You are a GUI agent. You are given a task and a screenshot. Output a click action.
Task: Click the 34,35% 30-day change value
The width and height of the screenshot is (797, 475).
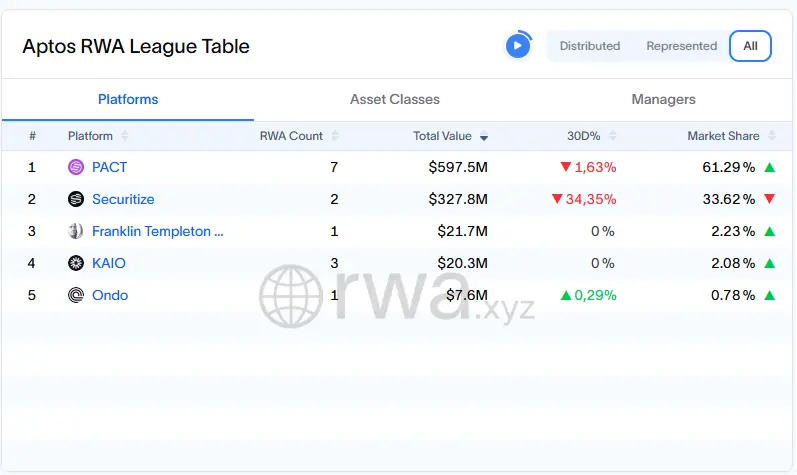click(x=591, y=199)
